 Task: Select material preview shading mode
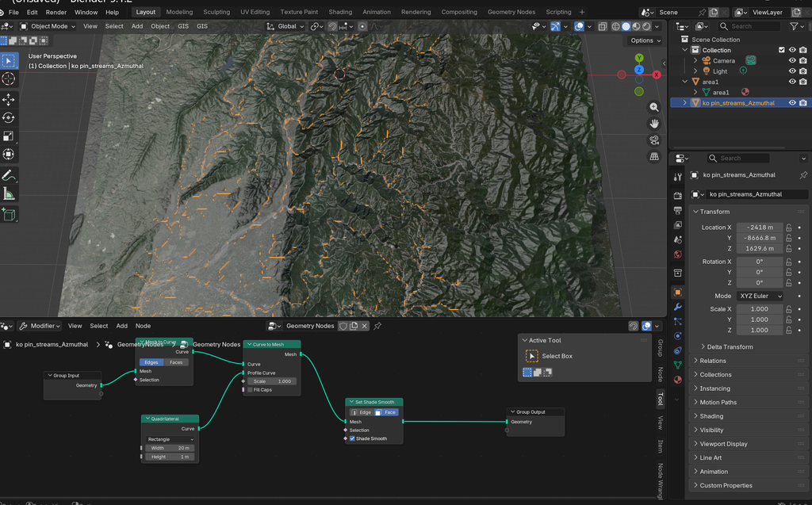pos(637,26)
